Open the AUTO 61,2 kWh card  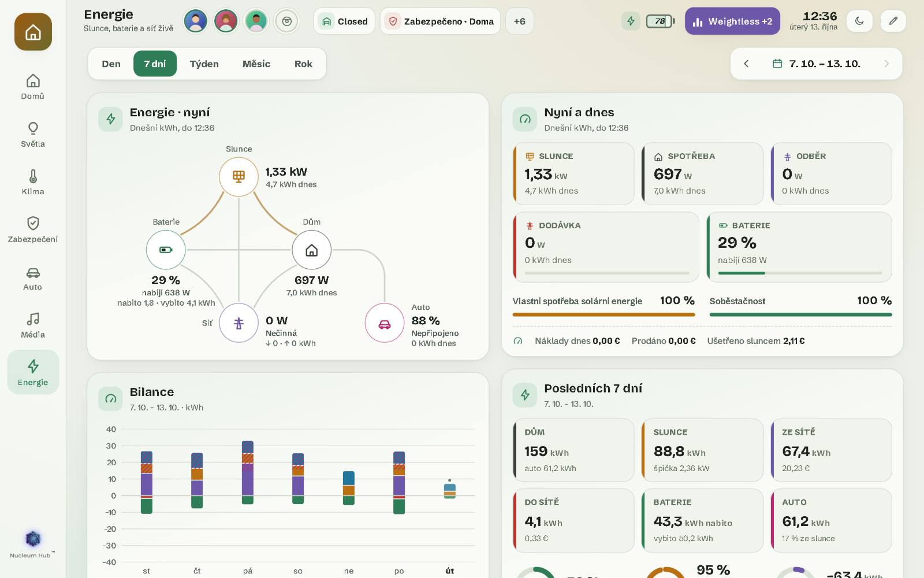[832, 520]
